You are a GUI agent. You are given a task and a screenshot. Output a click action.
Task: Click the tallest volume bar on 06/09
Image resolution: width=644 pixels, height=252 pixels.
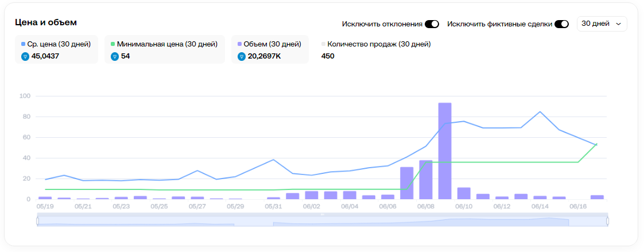[x=445, y=151]
